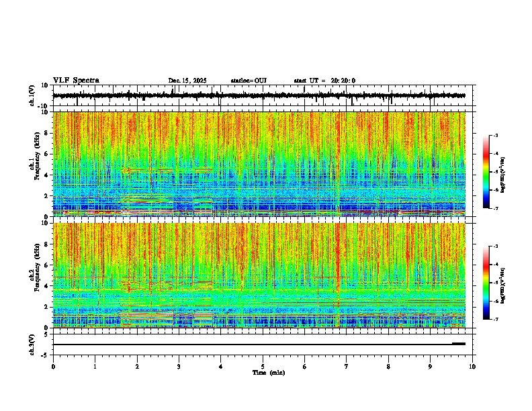Image resolution: width=532 pixels, height=411 pixels.
Task: Click the "6" kHz tick on ch.1 frequency axis
Action: click(46, 154)
